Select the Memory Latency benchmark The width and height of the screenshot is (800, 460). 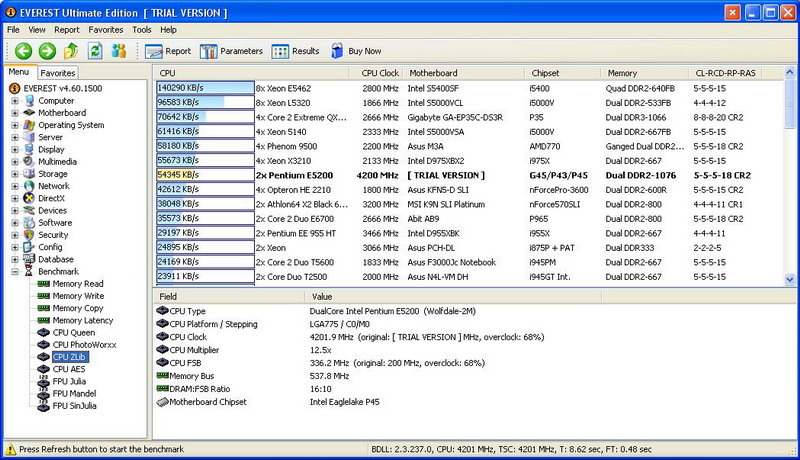click(83, 320)
